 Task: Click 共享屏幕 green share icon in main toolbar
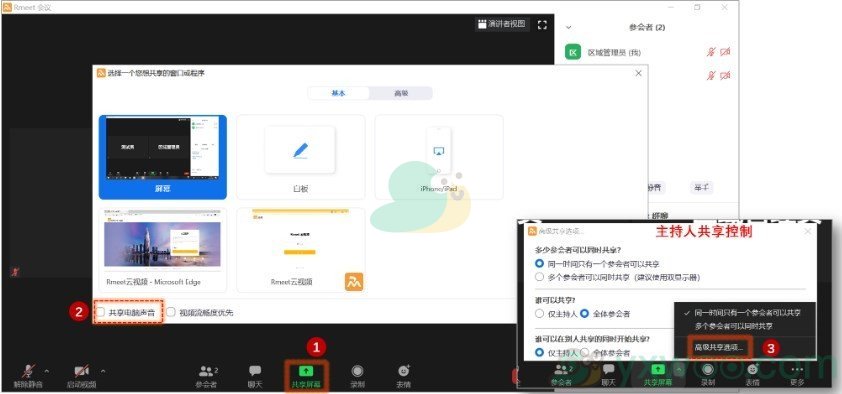[306, 371]
